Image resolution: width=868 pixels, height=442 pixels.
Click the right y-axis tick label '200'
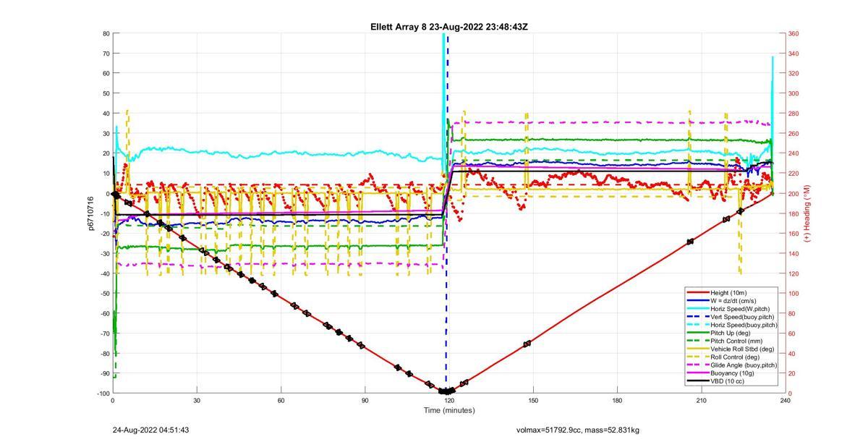[793, 193]
